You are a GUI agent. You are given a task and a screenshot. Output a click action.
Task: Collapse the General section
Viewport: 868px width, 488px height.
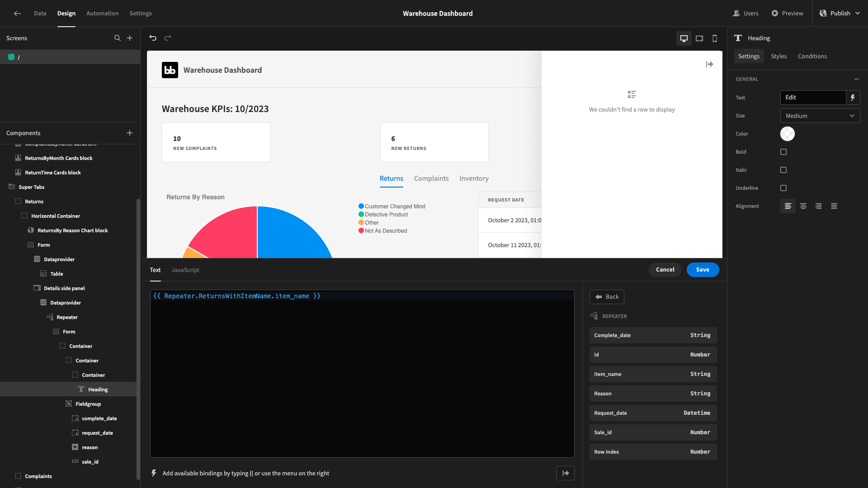click(857, 79)
